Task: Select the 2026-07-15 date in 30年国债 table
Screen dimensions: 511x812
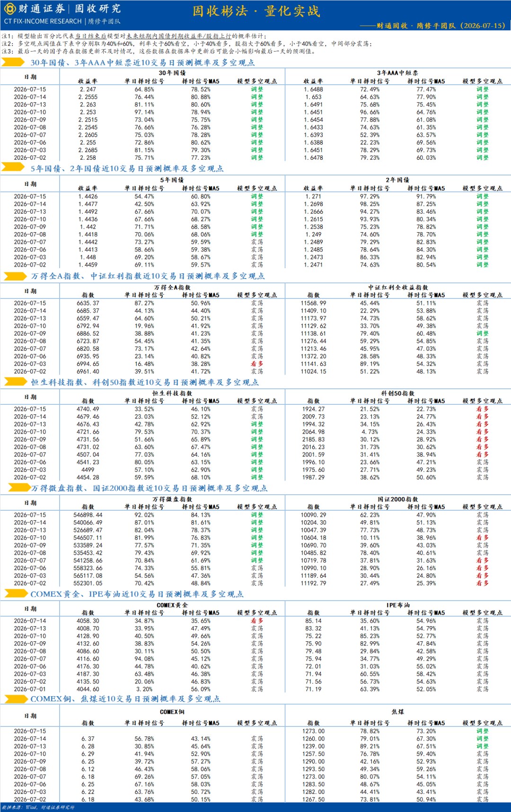Action: point(30,89)
